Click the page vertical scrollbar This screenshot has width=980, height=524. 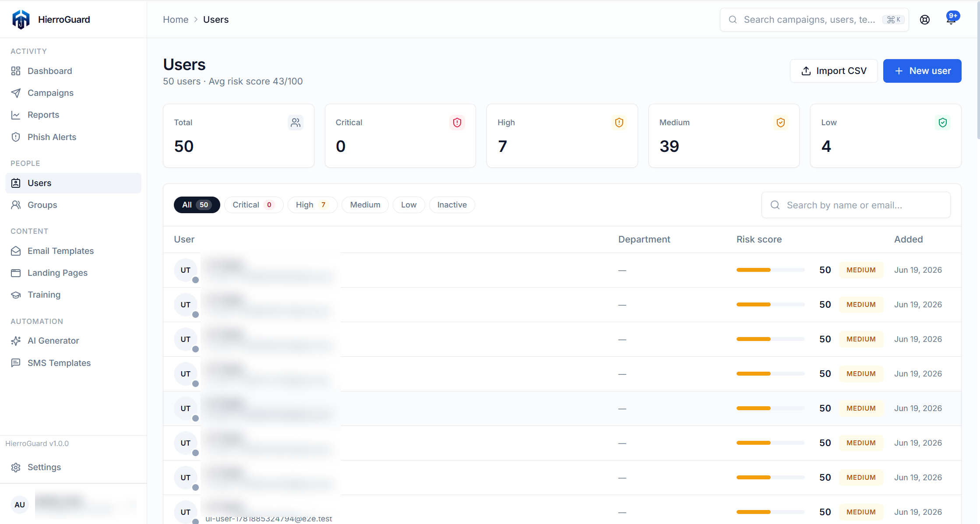(978, 70)
